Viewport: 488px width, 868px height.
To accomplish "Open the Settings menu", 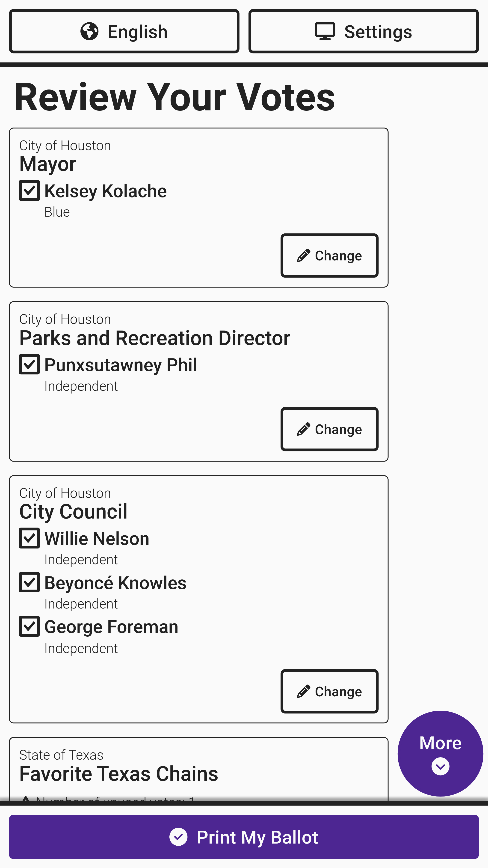I will 363,31.
